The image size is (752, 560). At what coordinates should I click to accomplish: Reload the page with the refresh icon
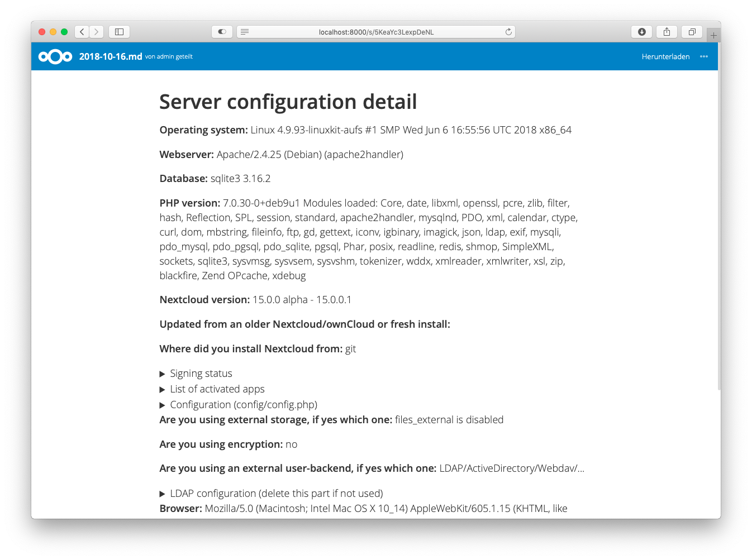click(x=508, y=32)
